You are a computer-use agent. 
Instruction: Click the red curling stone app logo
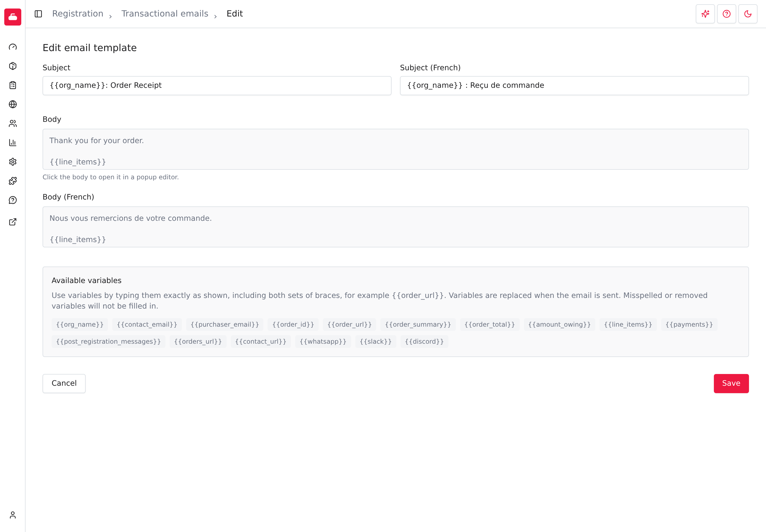[x=13, y=17]
